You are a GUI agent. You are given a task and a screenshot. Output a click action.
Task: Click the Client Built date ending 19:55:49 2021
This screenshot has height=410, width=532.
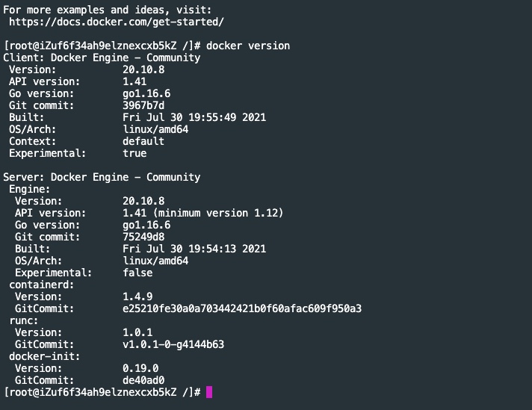[x=194, y=117]
